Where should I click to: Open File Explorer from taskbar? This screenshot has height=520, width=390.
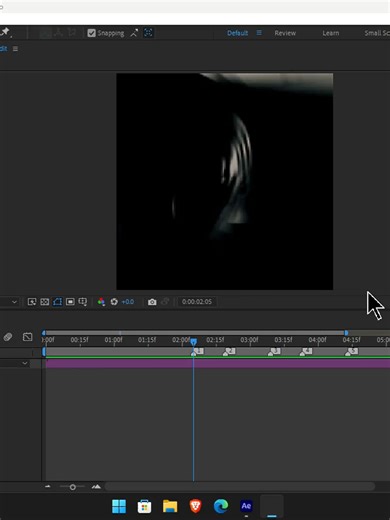pyautogui.click(x=170, y=506)
